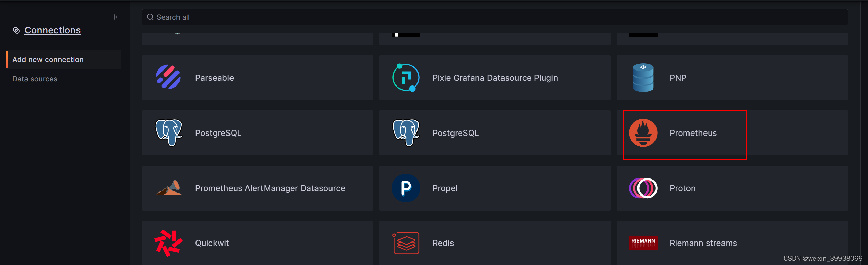Select the Redis data source label
Screen dimensions: 868x265
click(443, 243)
